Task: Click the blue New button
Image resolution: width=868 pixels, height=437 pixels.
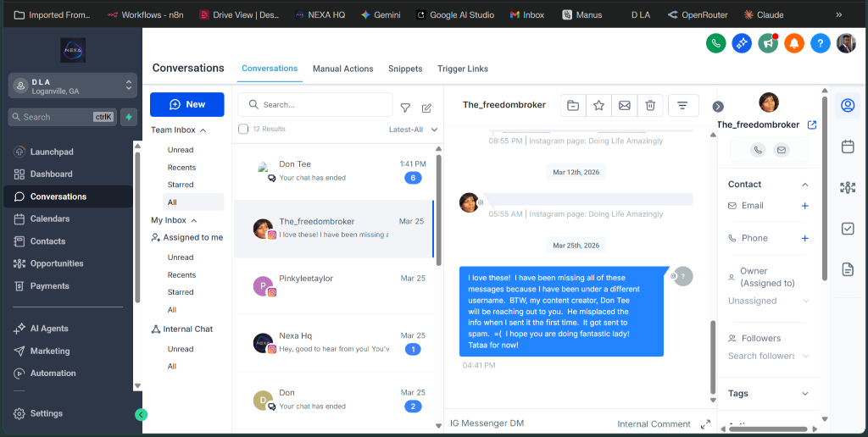Action: pyautogui.click(x=187, y=104)
